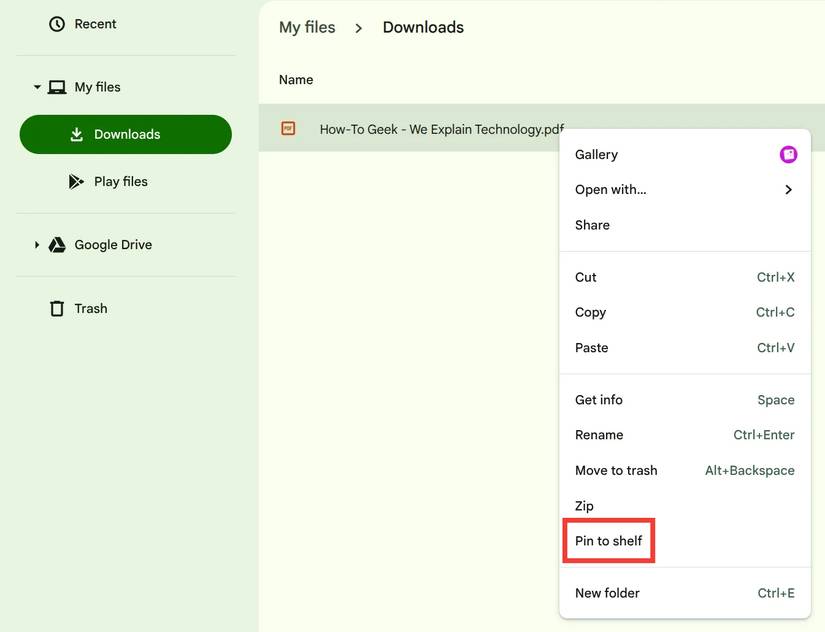
Task: Select Share from the context menu
Action: click(x=591, y=224)
